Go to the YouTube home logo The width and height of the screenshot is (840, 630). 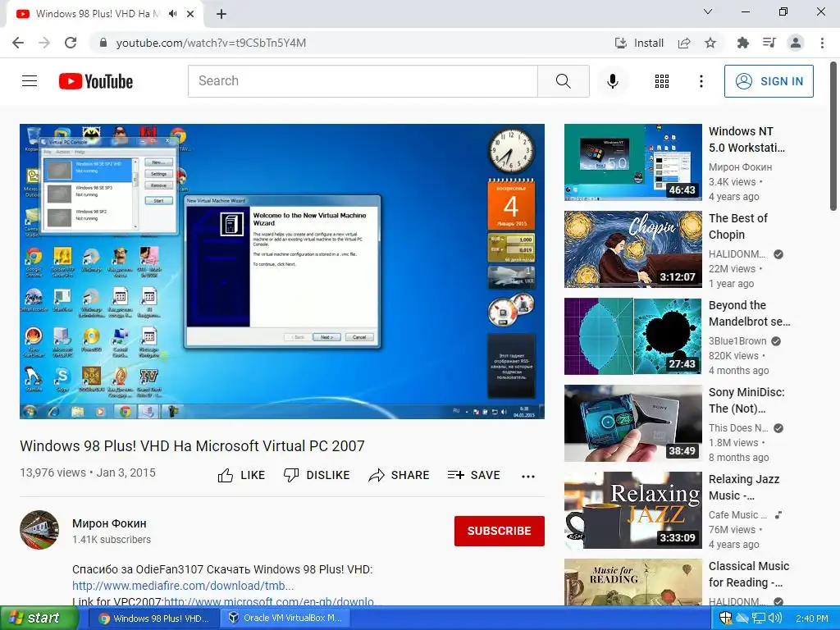[x=96, y=81]
